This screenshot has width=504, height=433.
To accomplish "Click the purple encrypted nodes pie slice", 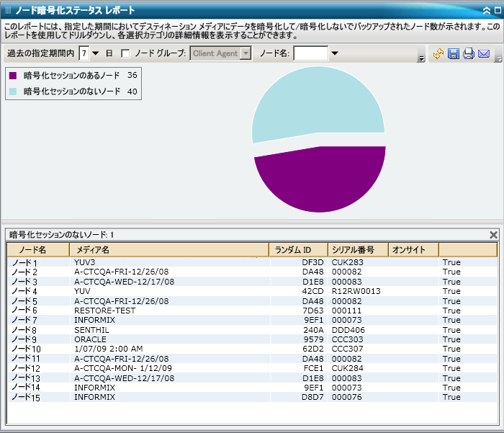I will (x=324, y=180).
